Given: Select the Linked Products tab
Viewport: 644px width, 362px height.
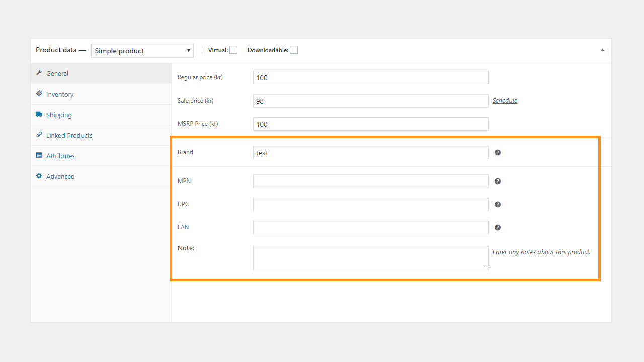Looking at the screenshot, I should point(101,135).
